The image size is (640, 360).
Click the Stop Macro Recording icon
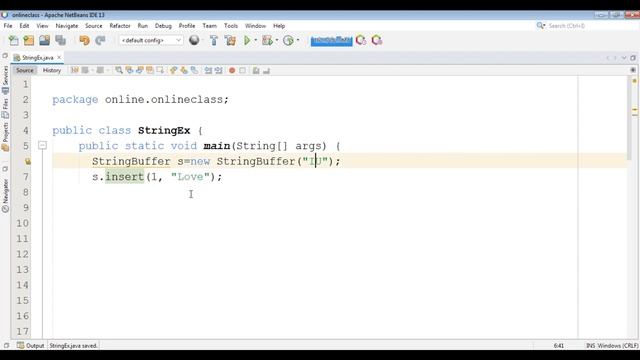click(242, 71)
